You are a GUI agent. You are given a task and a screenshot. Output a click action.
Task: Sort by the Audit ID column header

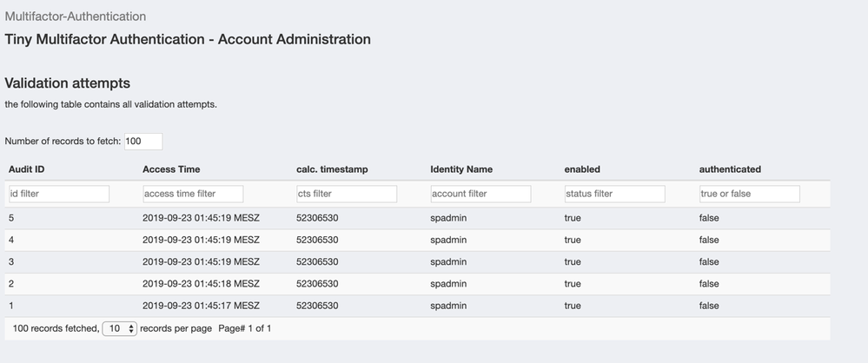pyautogui.click(x=27, y=169)
